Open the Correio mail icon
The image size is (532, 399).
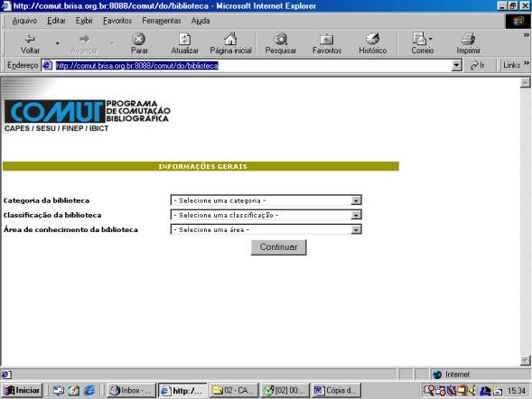tap(420, 39)
